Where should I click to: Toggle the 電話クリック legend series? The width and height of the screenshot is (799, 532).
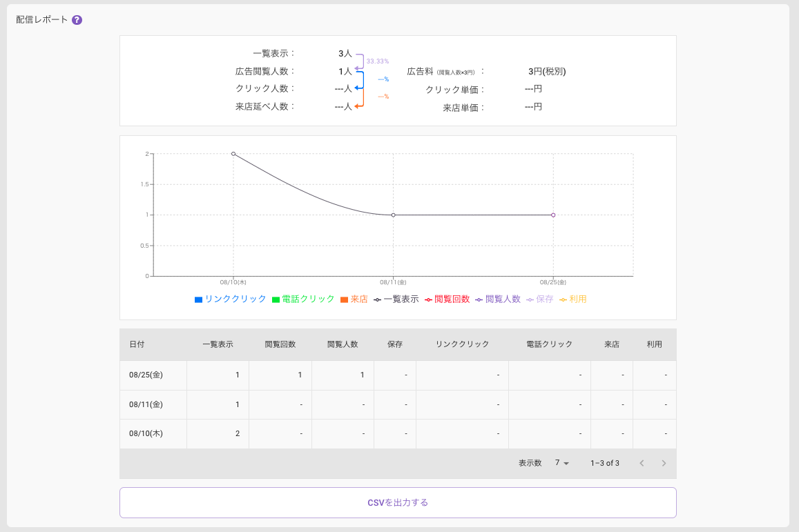click(x=303, y=299)
